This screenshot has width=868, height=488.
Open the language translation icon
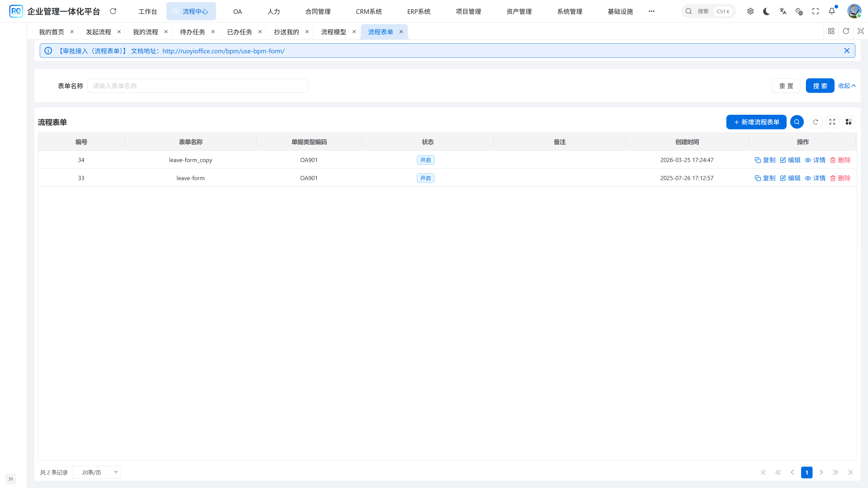[x=783, y=11]
